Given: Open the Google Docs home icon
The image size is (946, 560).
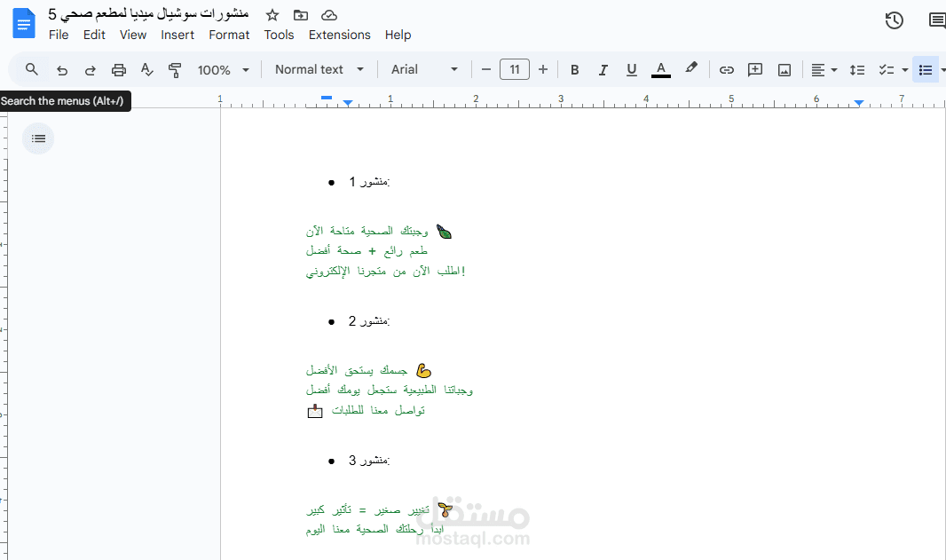Looking at the screenshot, I should 24,24.
